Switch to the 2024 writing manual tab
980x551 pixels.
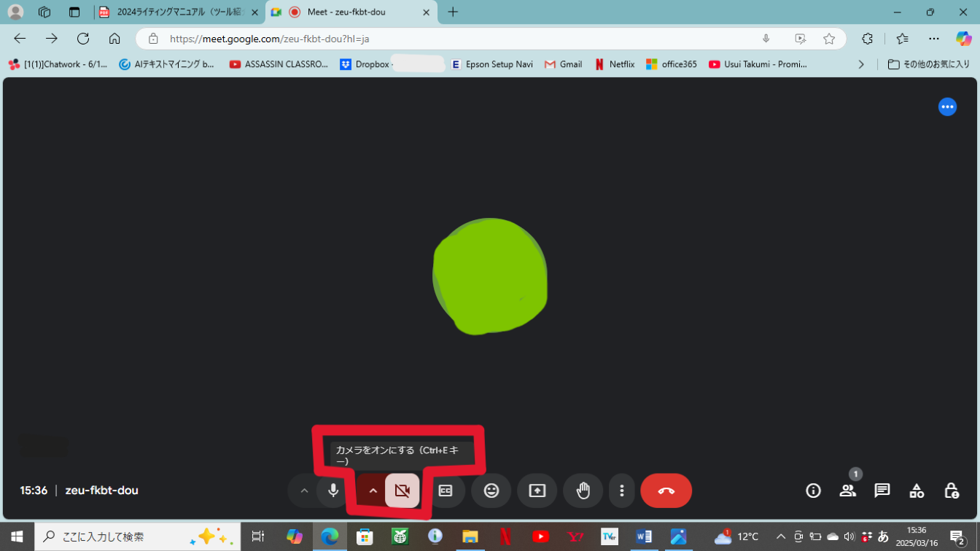(x=178, y=12)
